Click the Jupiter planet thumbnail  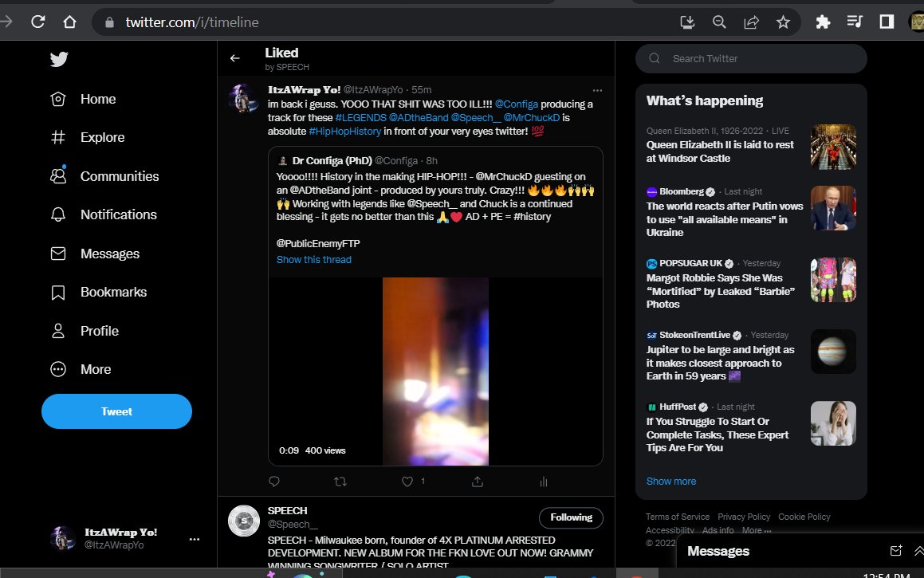point(833,352)
